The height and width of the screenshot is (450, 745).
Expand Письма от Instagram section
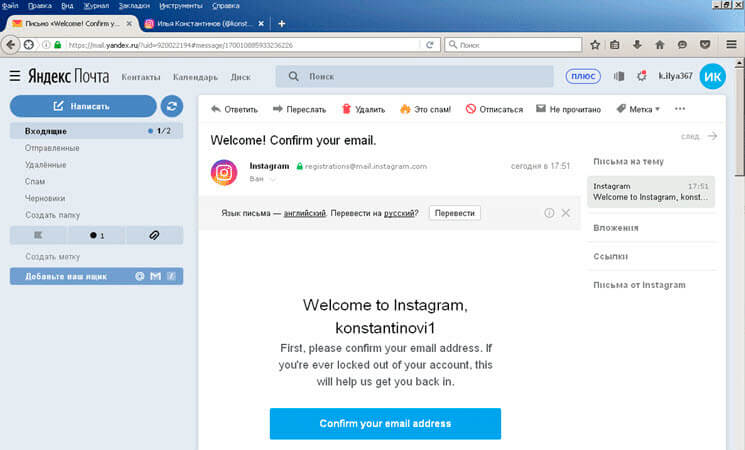[x=639, y=285]
